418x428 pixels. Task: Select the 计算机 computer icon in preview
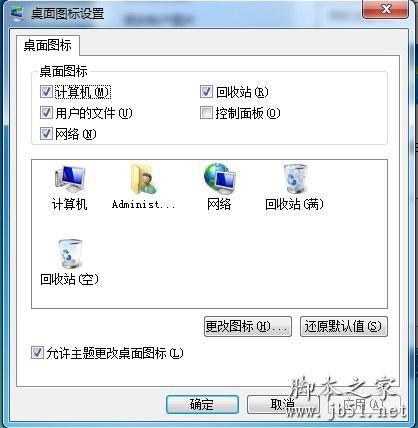coord(70,179)
